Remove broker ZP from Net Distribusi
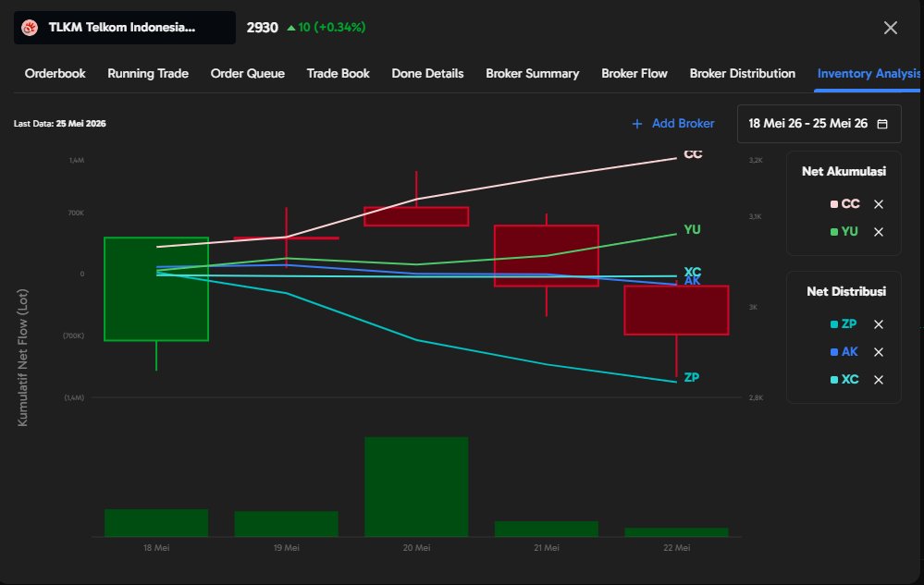The width and height of the screenshot is (924, 585). click(x=879, y=324)
